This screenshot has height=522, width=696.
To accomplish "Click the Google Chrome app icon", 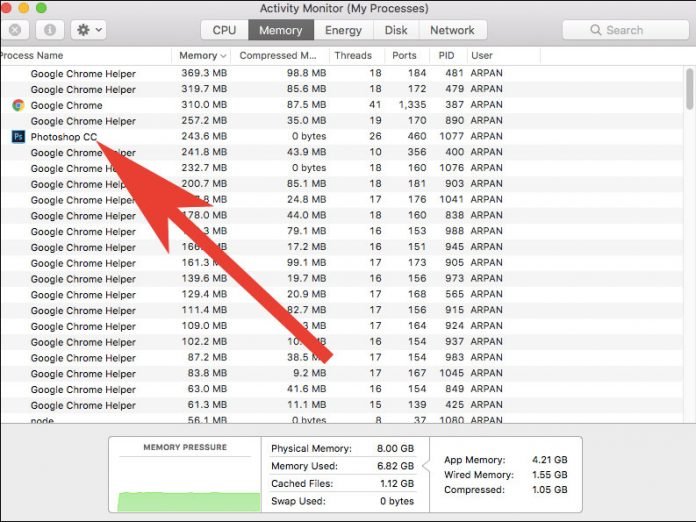I will pos(18,105).
